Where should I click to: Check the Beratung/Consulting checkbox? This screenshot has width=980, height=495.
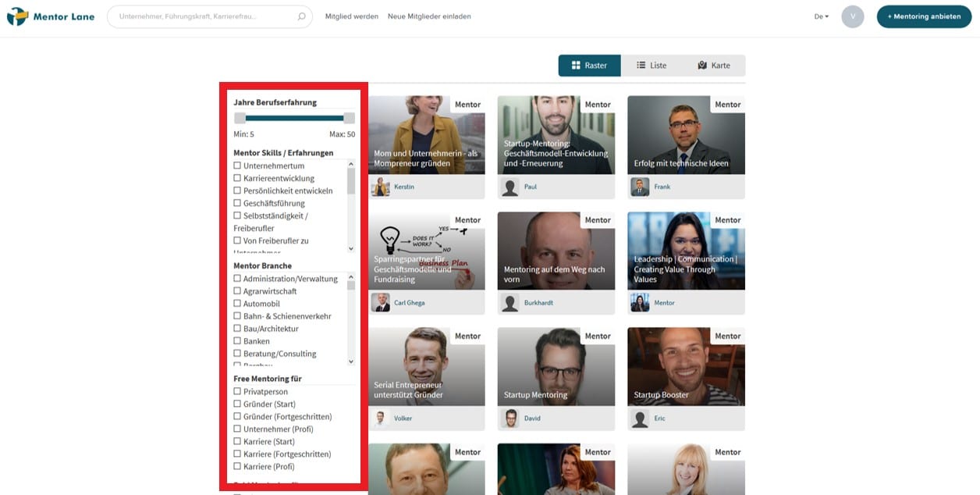(237, 354)
